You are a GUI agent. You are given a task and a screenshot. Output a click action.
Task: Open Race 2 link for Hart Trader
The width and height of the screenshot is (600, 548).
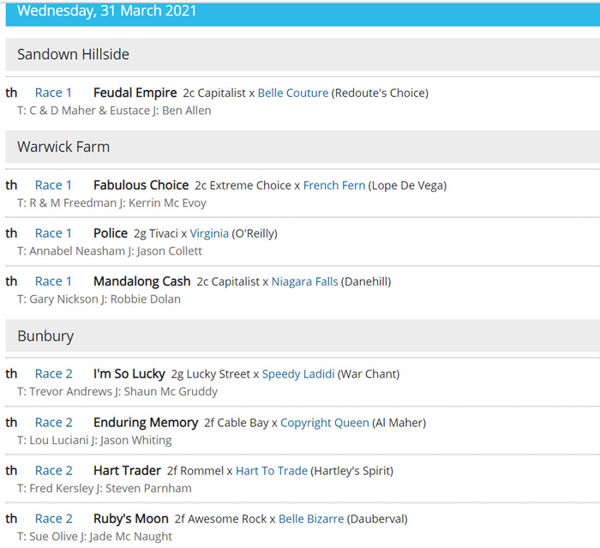click(53, 471)
